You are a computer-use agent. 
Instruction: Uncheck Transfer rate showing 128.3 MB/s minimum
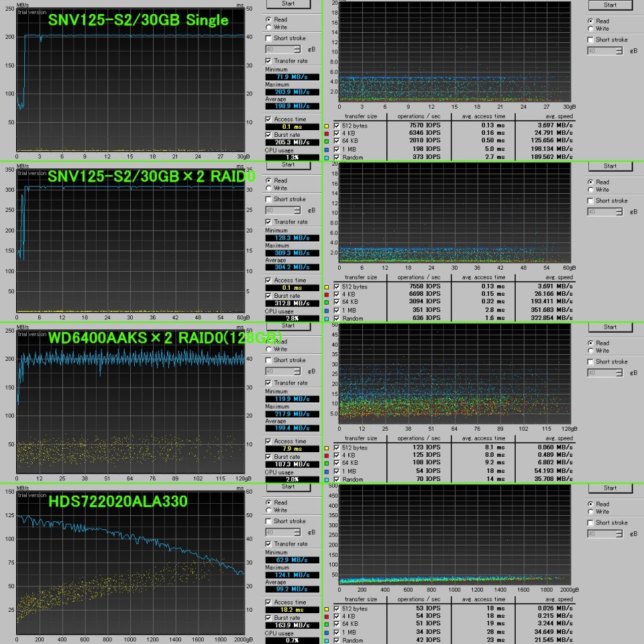point(268,222)
